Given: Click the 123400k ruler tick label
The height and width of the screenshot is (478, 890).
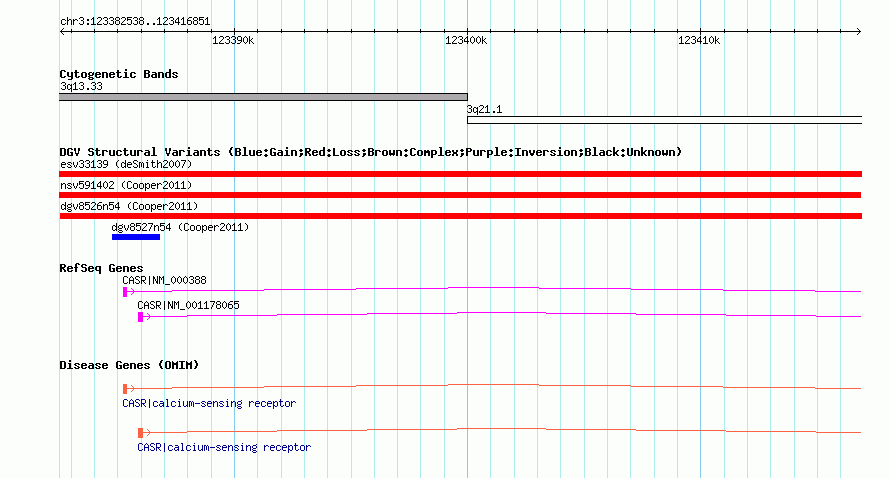Looking at the screenshot, I should click(466, 40).
